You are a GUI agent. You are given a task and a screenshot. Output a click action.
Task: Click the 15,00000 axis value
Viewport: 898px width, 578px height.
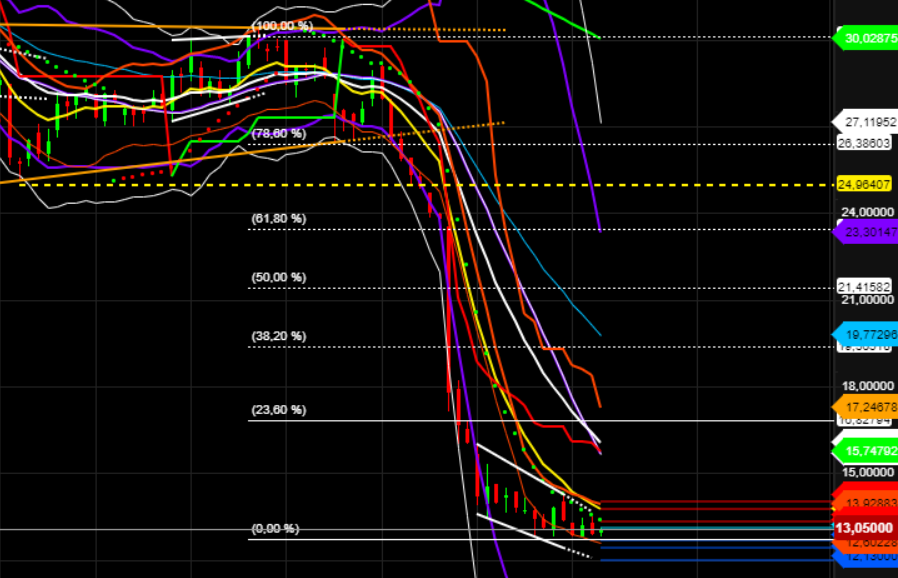[868, 473]
